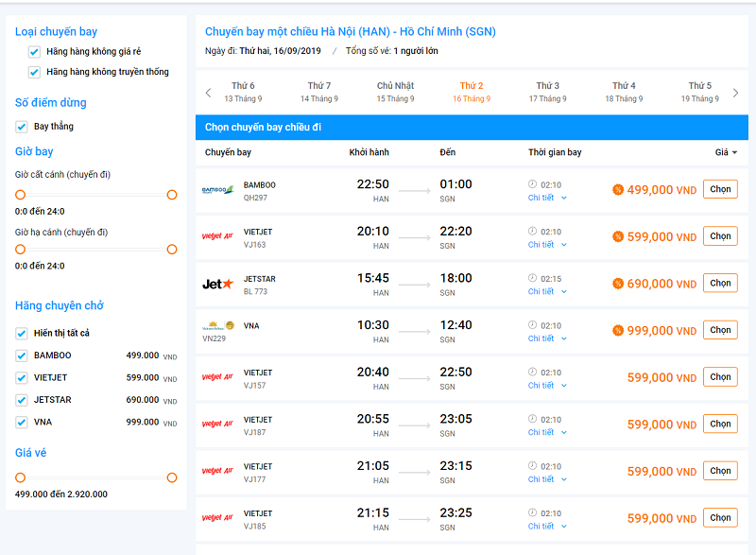
Task: Uncheck the VIETJET airline filter
Action: point(21,377)
